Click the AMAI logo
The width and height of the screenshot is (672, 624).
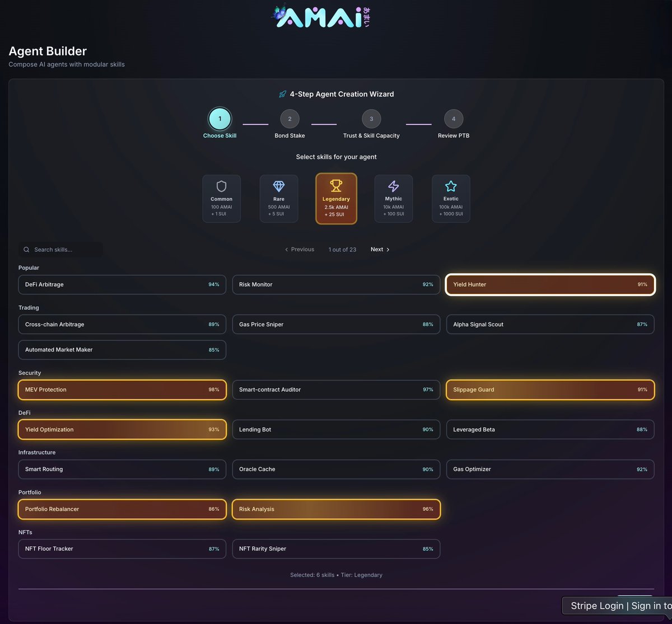click(319, 16)
